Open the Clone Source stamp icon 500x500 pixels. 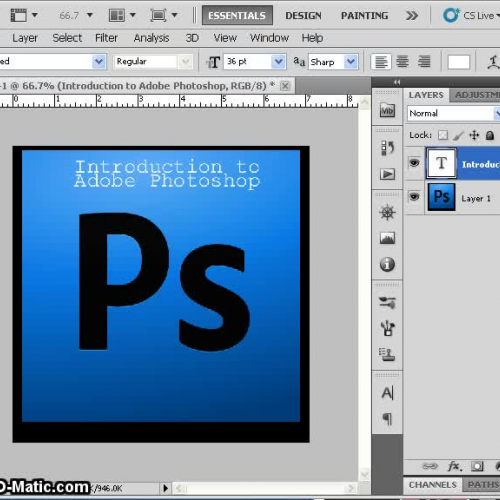tap(387, 354)
